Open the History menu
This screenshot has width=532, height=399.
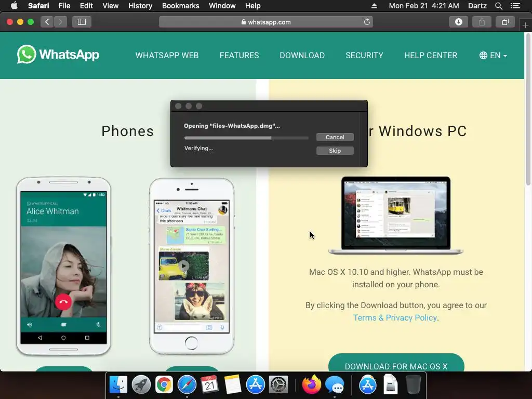[x=140, y=6]
